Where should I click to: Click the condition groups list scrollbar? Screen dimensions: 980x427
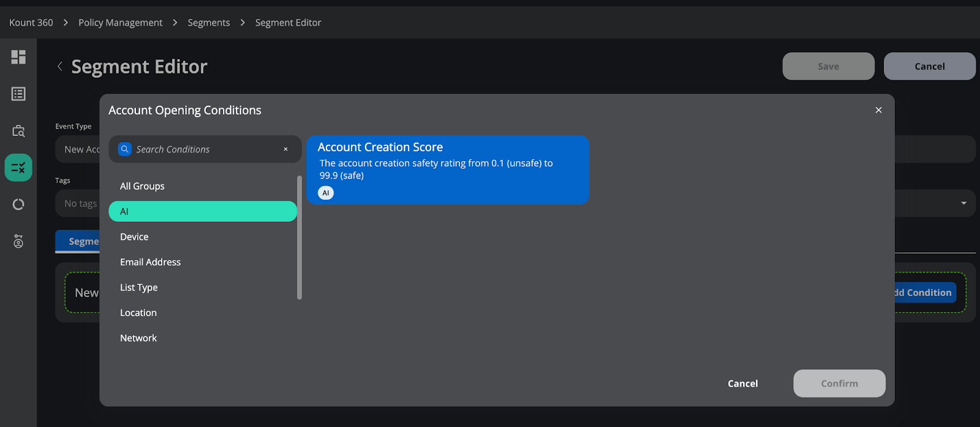(x=300, y=238)
